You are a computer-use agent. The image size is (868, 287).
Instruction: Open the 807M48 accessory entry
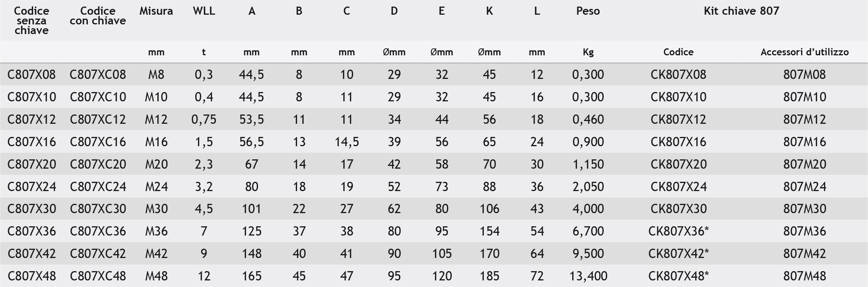click(805, 276)
